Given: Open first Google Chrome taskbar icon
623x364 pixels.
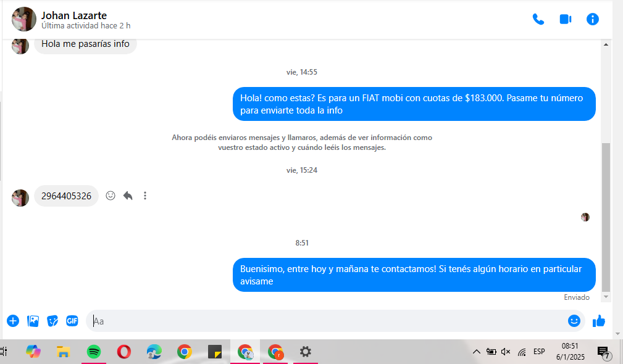Looking at the screenshot, I should [185, 352].
